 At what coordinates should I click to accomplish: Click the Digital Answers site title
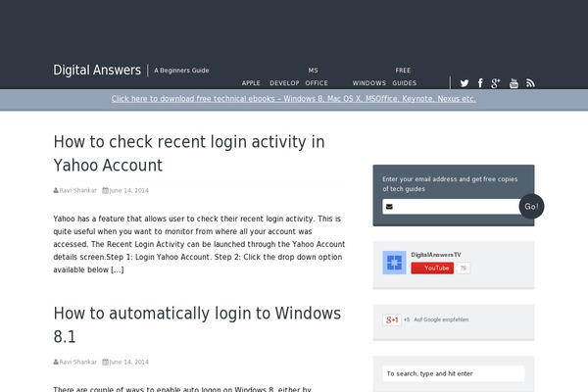click(x=97, y=71)
